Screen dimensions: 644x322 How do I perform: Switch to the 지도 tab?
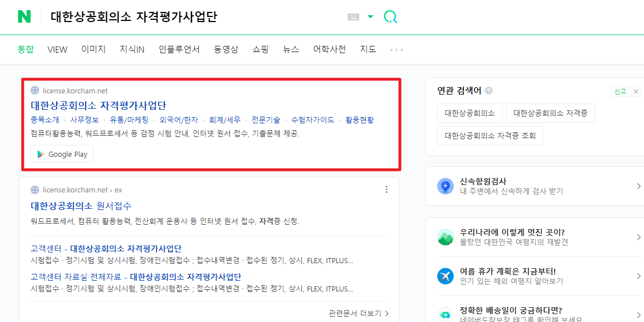pos(368,50)
